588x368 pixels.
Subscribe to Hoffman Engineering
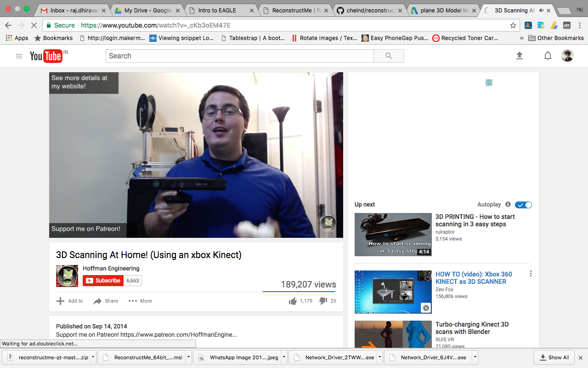tap(103, 281)
